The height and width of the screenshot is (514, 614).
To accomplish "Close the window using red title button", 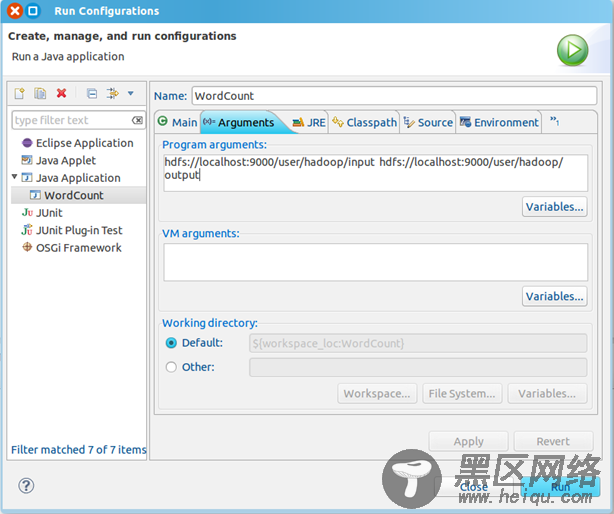I will [x=15, y=11].
